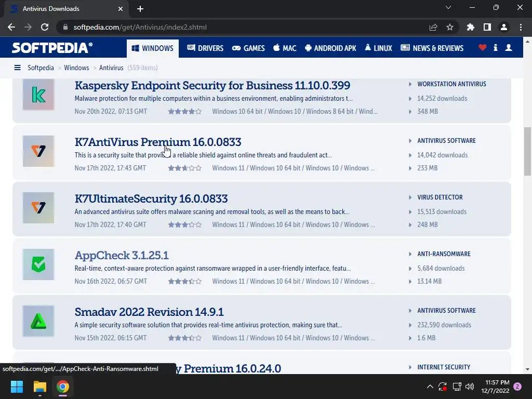Open the Android APK section
Image resolution: width=532 pixels, height=399 pixels.
pyautogui.click(x=330, y=48)
